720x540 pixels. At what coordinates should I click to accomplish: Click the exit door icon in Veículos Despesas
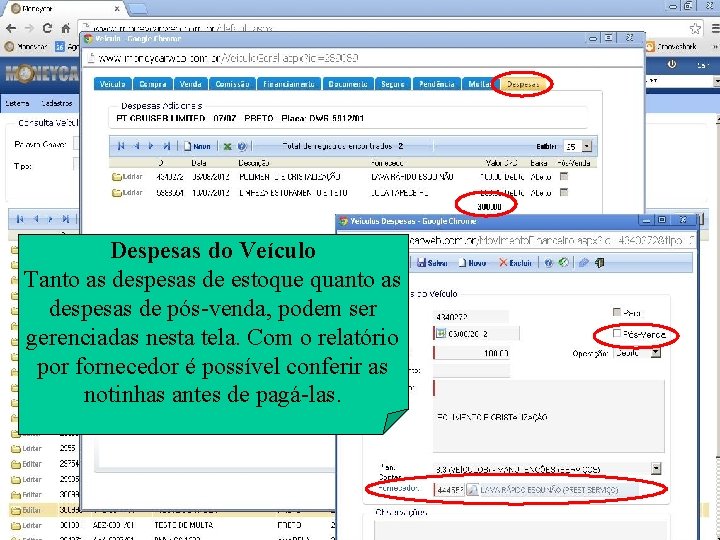(599, 263)
